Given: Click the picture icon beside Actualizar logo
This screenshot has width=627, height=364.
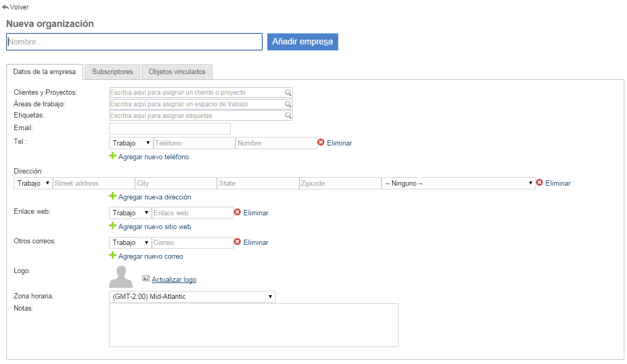Looking at the screenshot, I should point(146,279).
